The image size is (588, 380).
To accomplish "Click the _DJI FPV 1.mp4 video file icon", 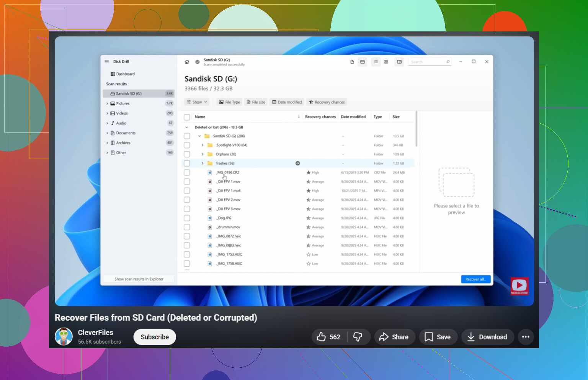I will (x=210, y=191).
